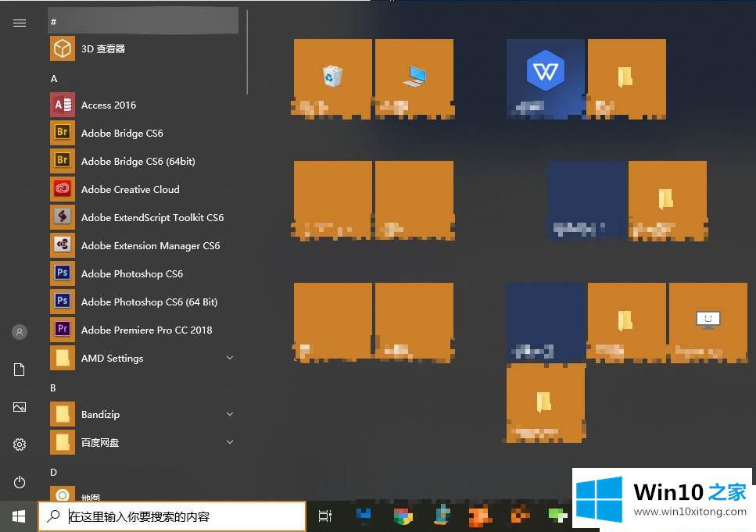The image size is (756, 532).
Task: Open the hamburger expand menu icon
Action: pos(20,23)
